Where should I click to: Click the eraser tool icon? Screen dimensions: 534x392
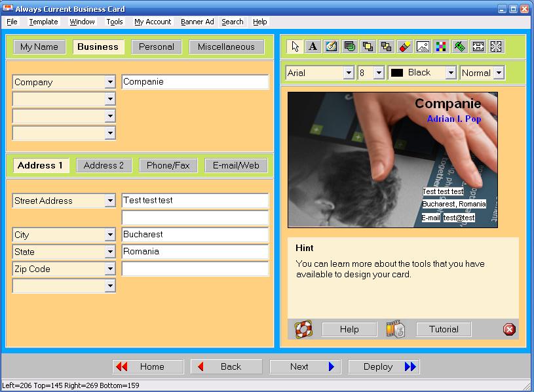pyautogui.click(x=404, y=47)
